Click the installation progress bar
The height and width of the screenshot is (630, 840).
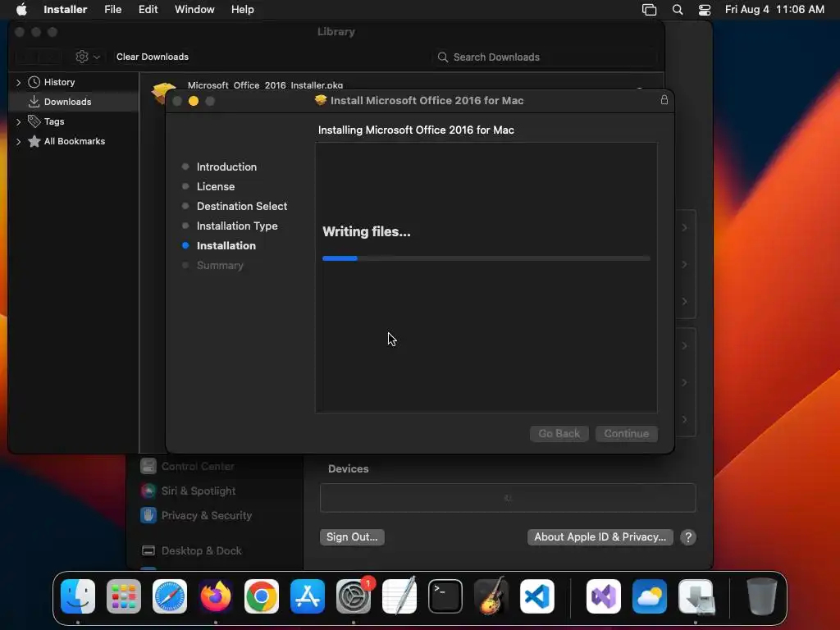(x=486, y=258)
